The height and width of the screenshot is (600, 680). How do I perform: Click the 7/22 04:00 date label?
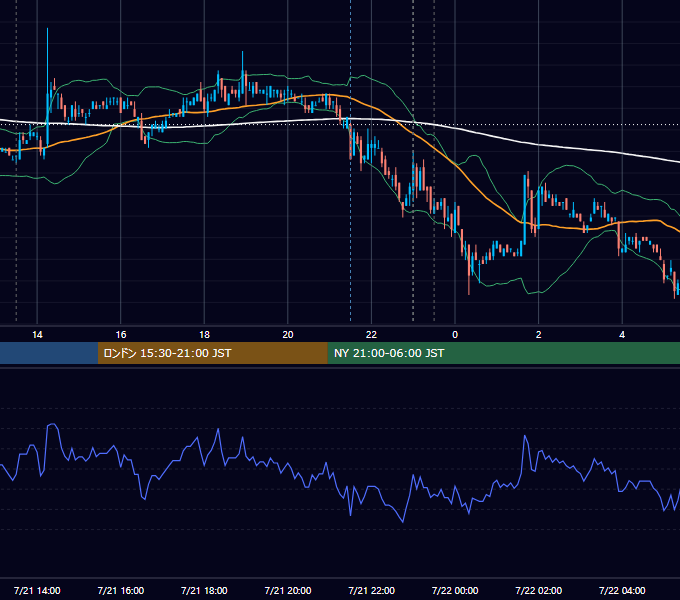click(x=622, y=590)
